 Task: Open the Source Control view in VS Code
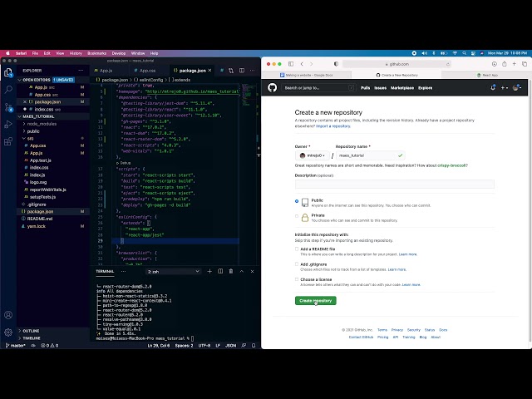pyautogui.click(x=8, y=107)
